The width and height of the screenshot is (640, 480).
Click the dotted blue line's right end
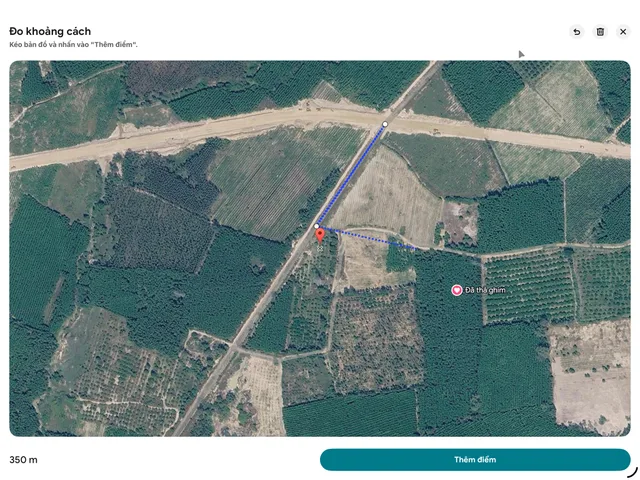click(415, 248)
